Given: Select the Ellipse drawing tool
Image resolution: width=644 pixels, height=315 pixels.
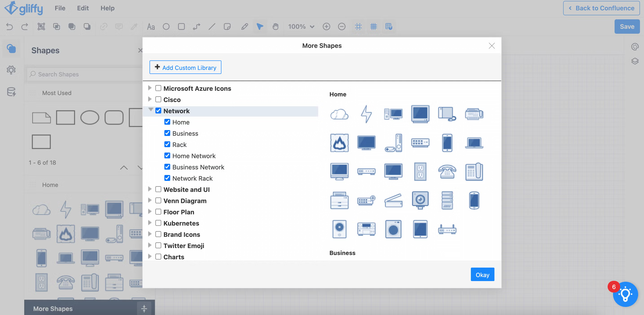Looking at the screenshot, I should [x=166, y=27].
